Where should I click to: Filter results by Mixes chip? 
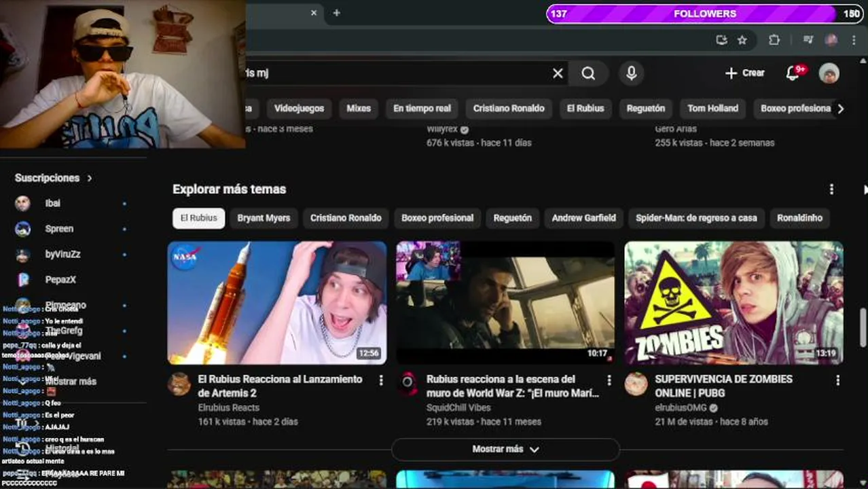pyautogui.click(x=359, y=109)
